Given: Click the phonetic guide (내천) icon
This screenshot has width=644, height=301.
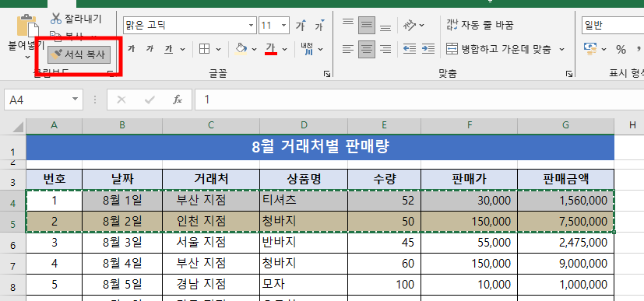Looking at the screenshot, I should (308, 49).
